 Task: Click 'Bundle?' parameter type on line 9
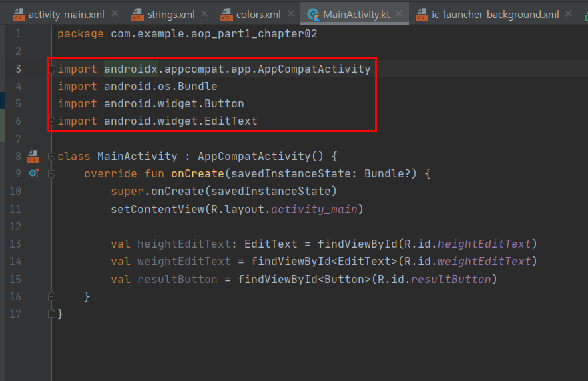pos(387,174)
